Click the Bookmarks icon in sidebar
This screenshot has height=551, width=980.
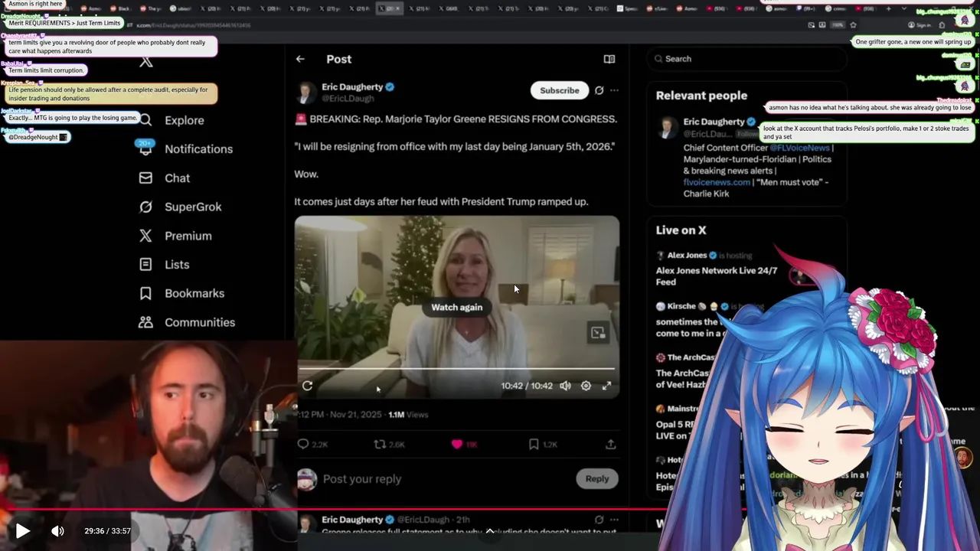tap(145, 294)
